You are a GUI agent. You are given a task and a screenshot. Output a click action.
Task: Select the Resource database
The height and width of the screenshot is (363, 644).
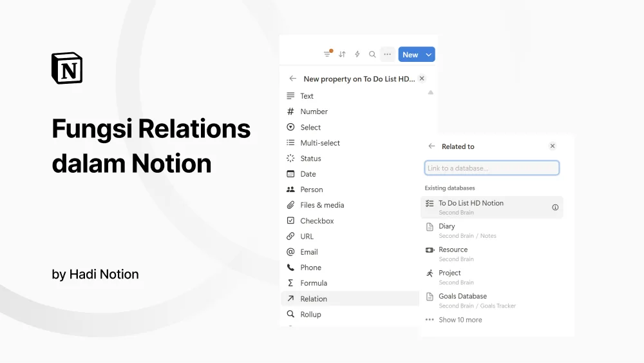(x=491, y=254)
